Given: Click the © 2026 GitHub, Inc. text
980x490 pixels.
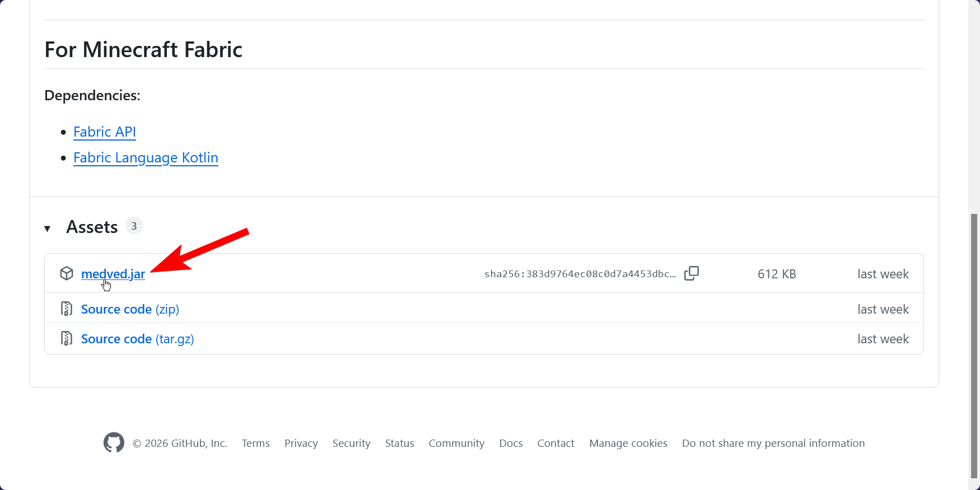Looking at the screenshot, I should pyautogui.click(x=180, y=443).
